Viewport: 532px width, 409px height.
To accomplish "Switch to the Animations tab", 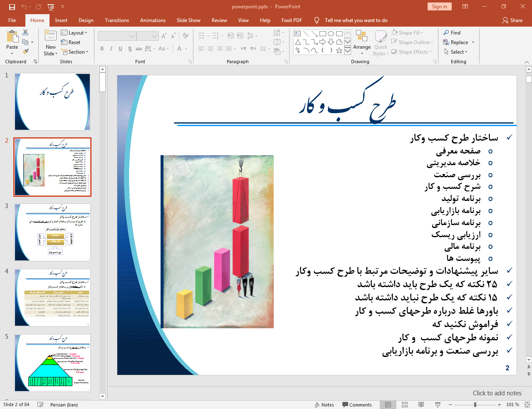I will point(153,20).
